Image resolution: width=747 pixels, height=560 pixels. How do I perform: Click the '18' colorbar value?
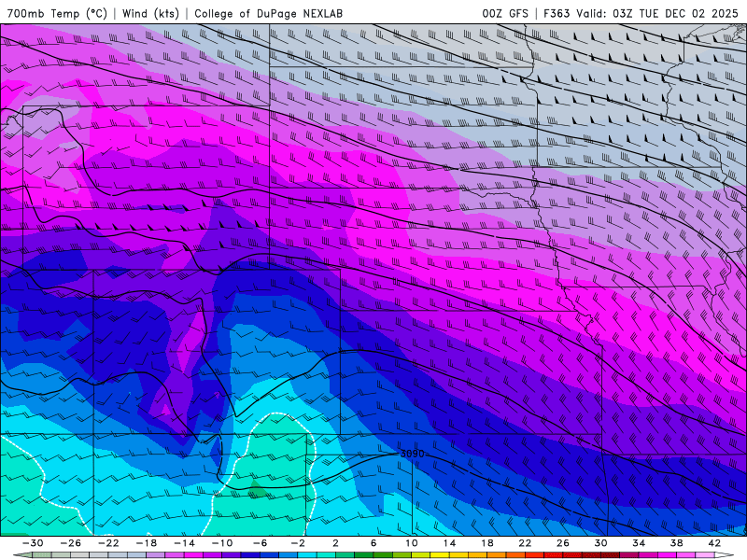[487, 543]
